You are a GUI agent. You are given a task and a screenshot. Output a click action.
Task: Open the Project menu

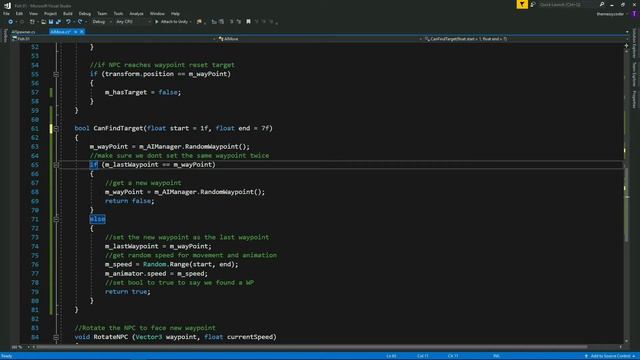click(x=50, y=13)
